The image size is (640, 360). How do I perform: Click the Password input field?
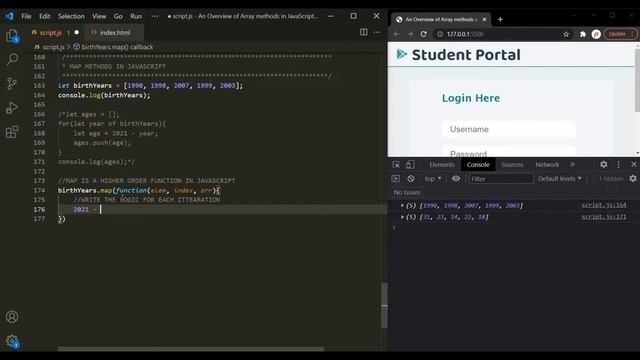(x=509, y=151)
